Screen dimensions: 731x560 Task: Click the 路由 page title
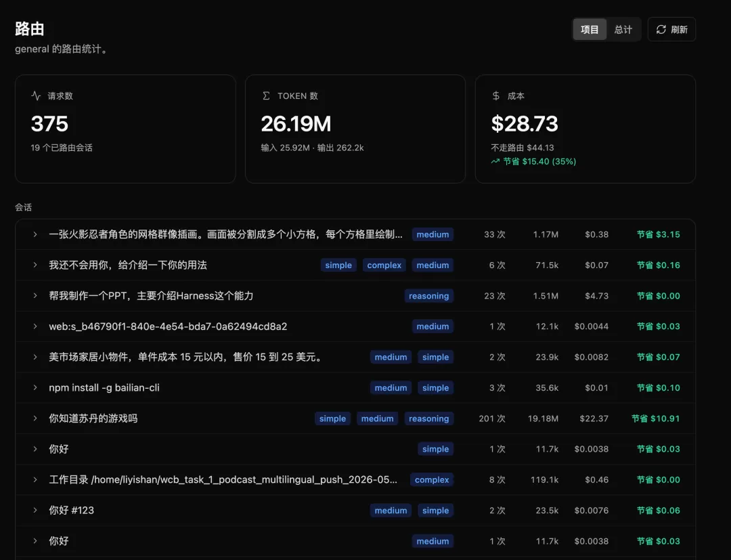pos(29,28)
